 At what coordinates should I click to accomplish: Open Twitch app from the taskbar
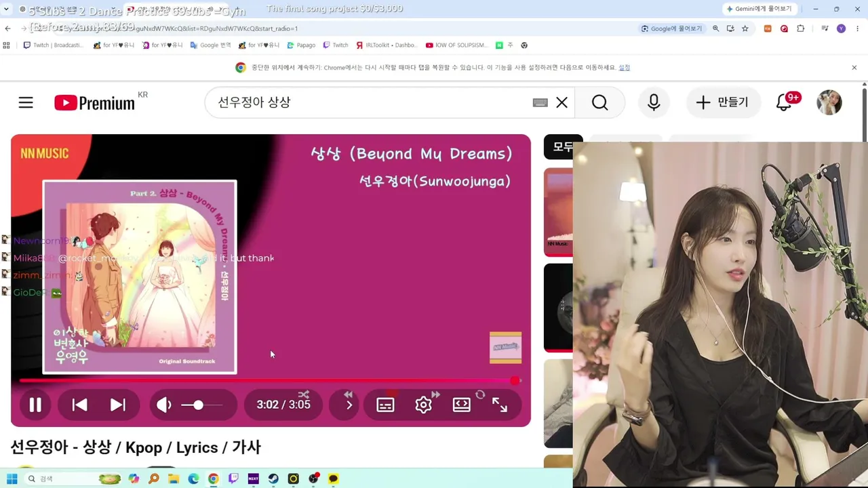tap(233, 479)
